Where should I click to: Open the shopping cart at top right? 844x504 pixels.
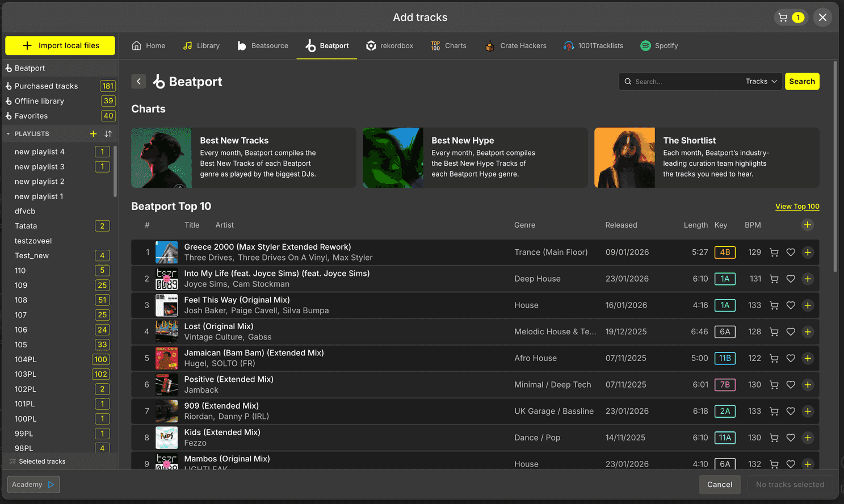coord(791,17)
